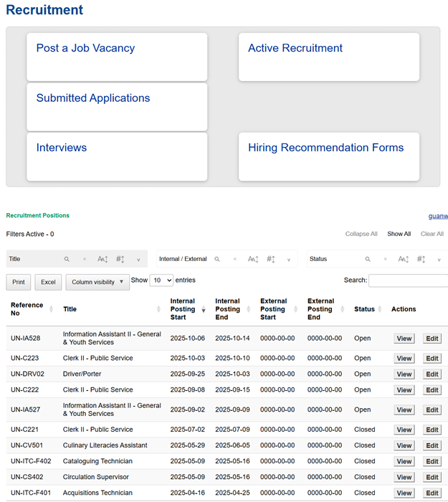Click the Excel export button
The image size is (448, 502).
pos(48,282)
